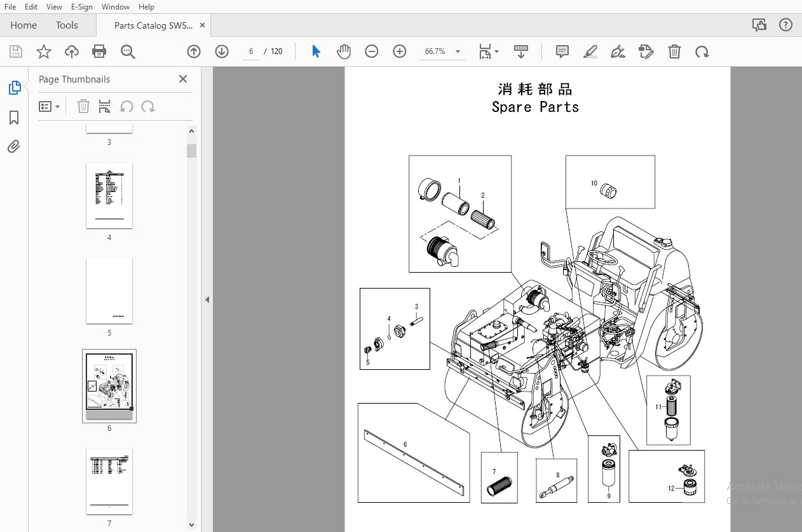This screenshot has width=802, height=532.
Task: Add a comment note icon
Action: click(x=562, y=51)
